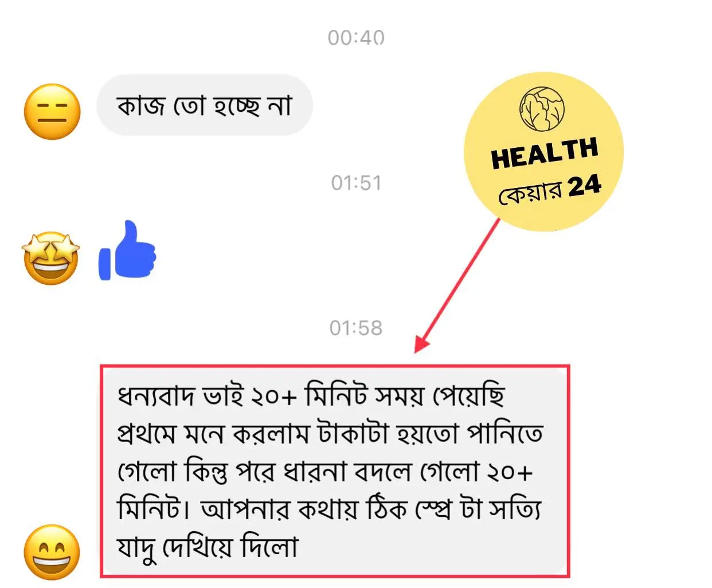The height and width of the screenshot is (588, 712).
Task: Click the 01:51 timestamp
Action: click(356, 183)
